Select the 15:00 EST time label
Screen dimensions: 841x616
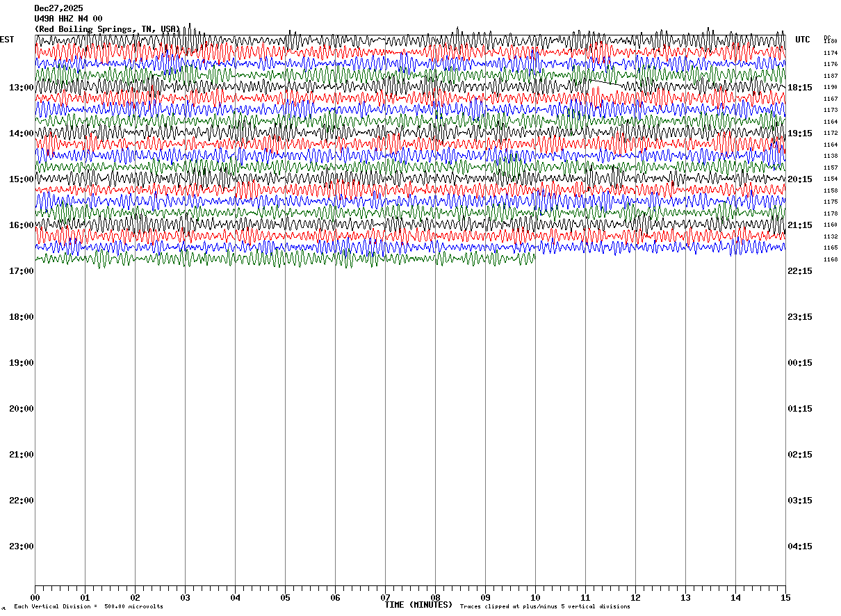pos(22,179)
